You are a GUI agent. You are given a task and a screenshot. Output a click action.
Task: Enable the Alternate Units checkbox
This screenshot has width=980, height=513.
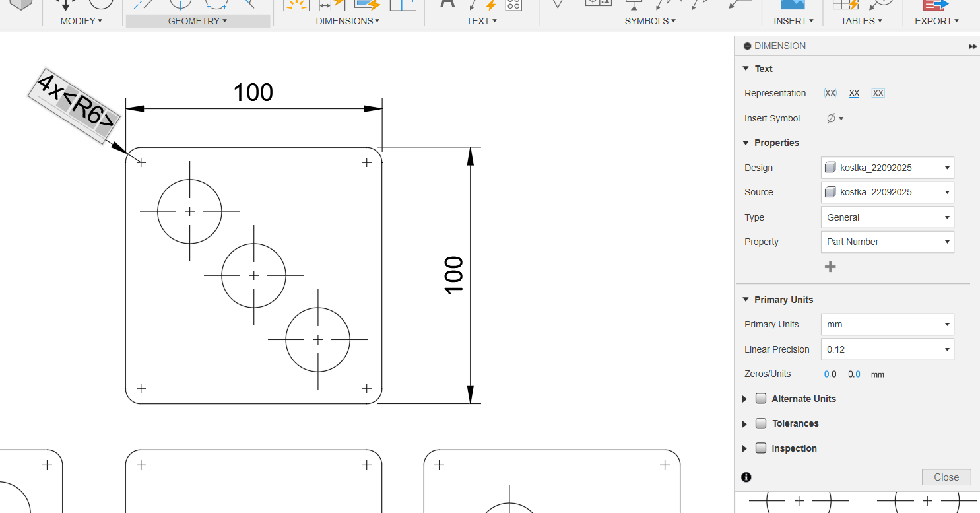click(x=761, y=399)
